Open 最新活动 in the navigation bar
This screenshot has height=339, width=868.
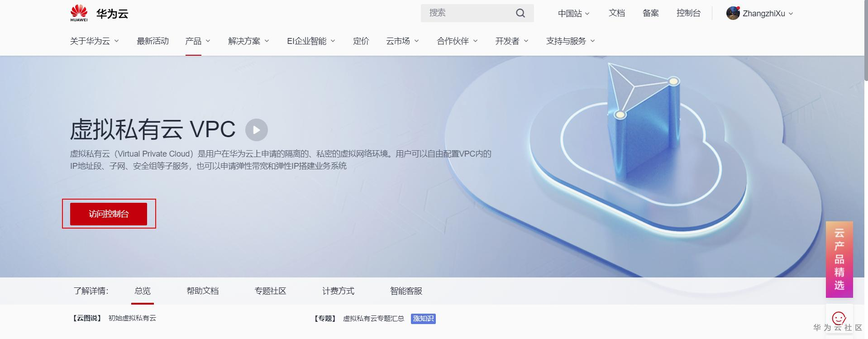153,41
